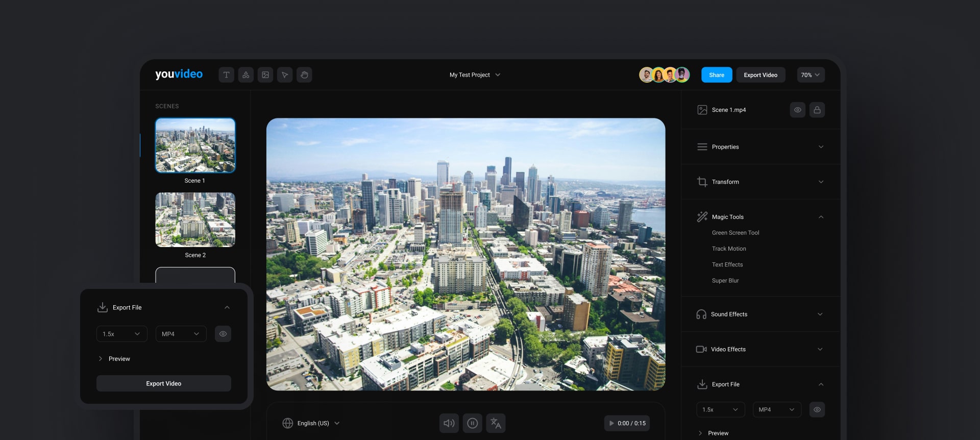
Task: Click the globe language icon
Action: [288, 423]
